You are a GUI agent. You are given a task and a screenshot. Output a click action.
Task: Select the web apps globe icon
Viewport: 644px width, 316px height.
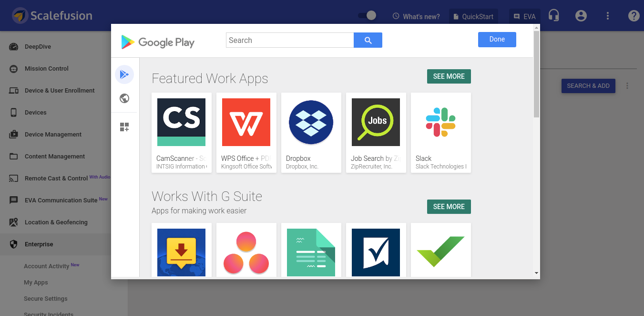[124, 98]
